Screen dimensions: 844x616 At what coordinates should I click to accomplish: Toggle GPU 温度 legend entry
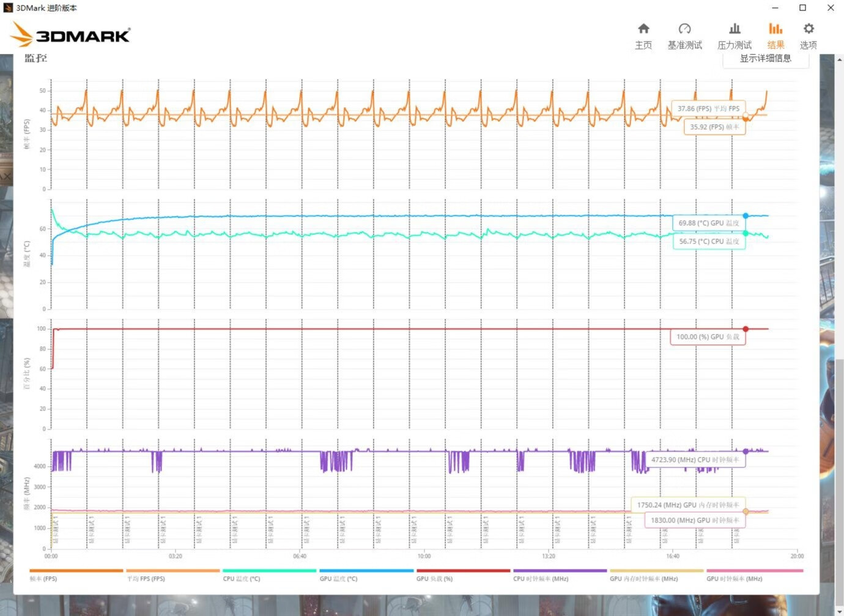click(x=366, y=574)
